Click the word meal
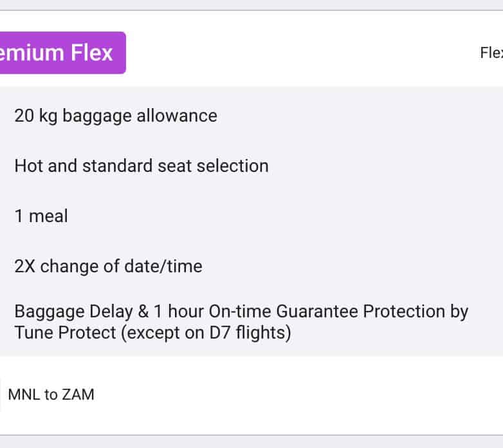Viewport: 503px width, 448px height. click(48, 216)
